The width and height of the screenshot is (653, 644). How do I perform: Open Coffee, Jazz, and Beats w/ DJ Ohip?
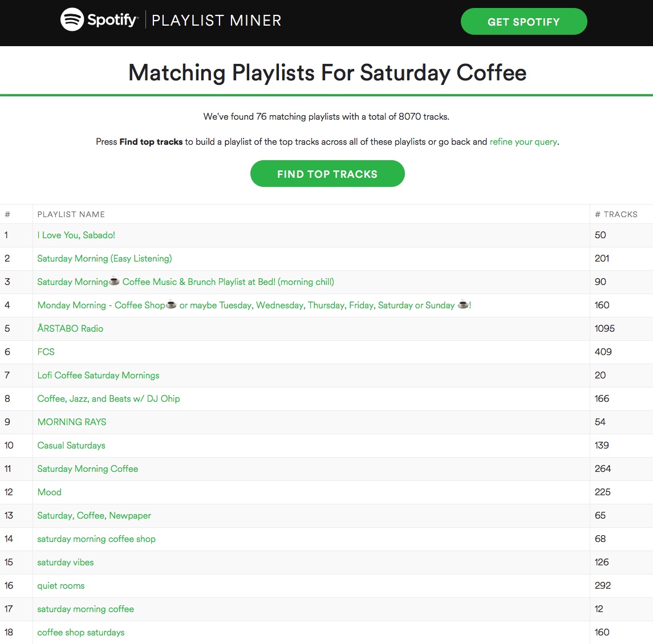109,399
